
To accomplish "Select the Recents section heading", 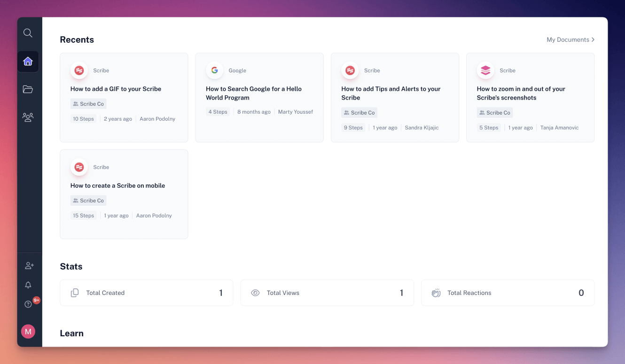I will 77,39.
